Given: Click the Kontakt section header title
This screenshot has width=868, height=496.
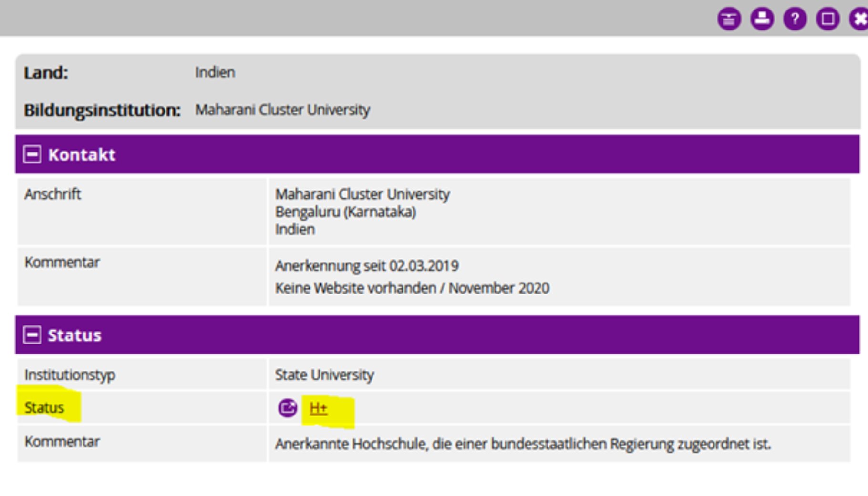Looking at the screenshot, I should coord(82,155).
